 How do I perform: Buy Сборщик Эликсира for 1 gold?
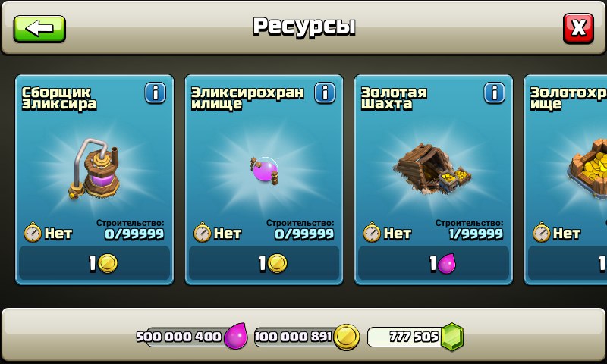94,263
